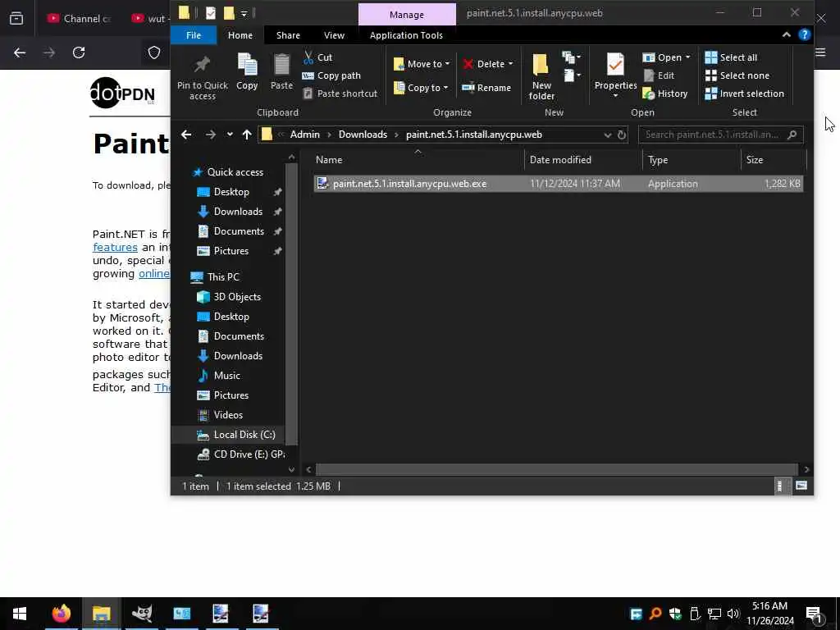Image resolution: width=840 pixels, height=630 pixels.
Task: Reload the page in browser
Action: 79,52
